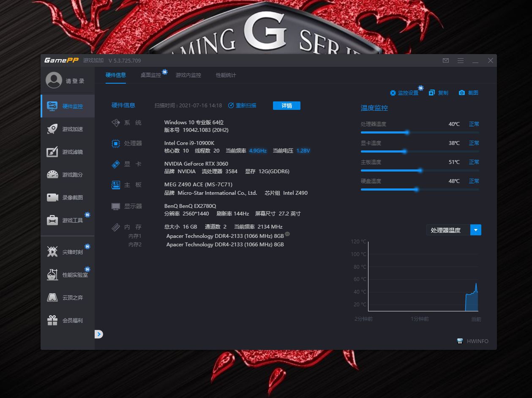
Task: Switch to 性能统计 tab
Action: click(x=226, y=75)
